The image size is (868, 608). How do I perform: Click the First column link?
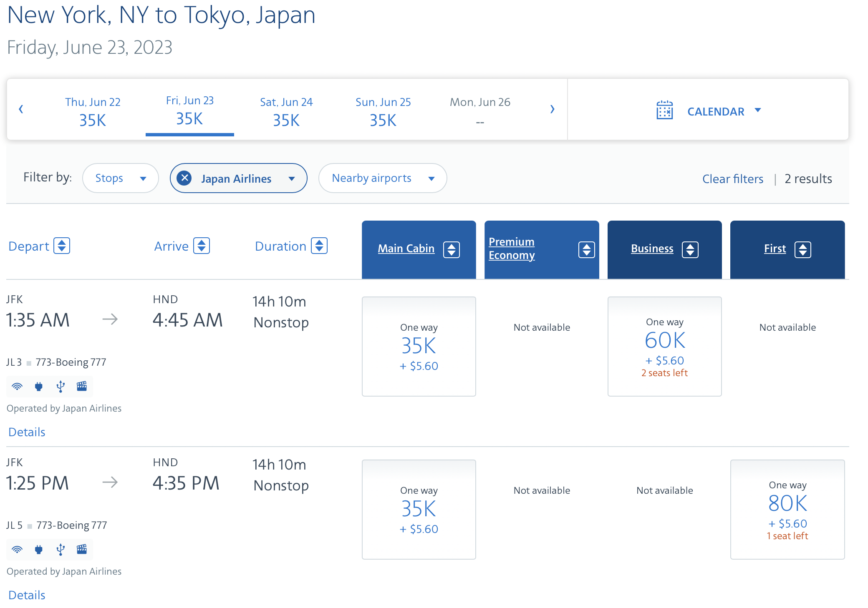(x=775, y=249)
